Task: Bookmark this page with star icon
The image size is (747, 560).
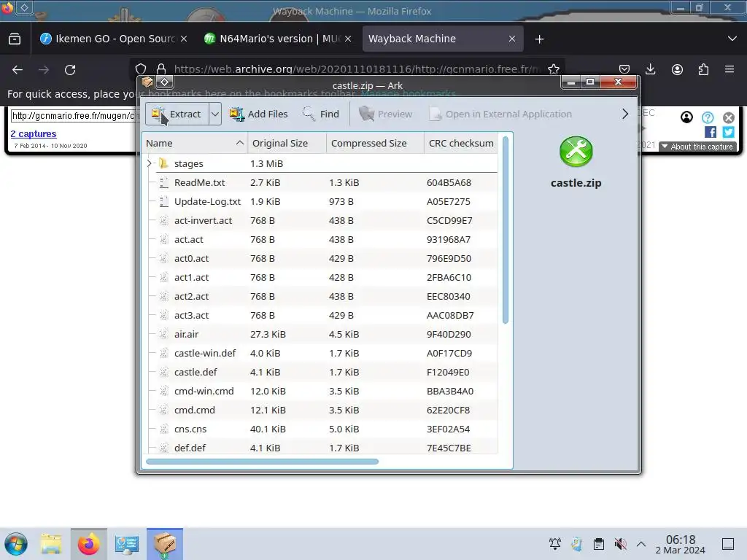Action: coord(553,69)
